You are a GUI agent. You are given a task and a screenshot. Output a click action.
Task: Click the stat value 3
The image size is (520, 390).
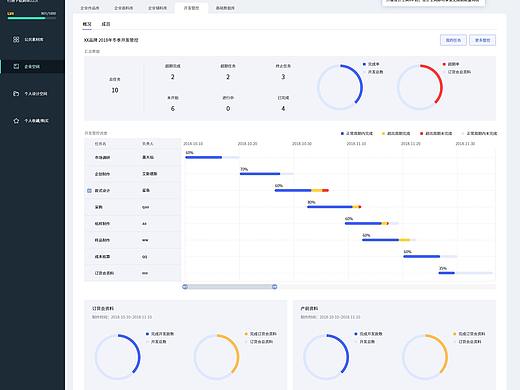pos(283,77)
